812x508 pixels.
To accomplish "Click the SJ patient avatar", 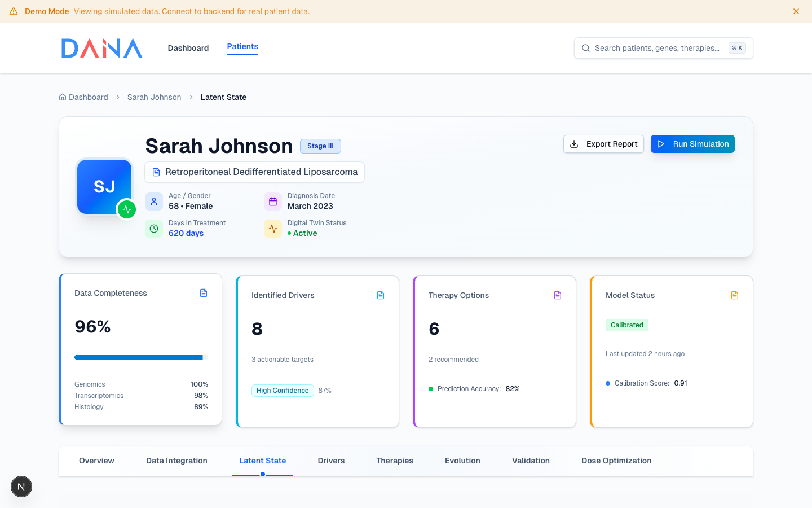I will tap(104, 186).
